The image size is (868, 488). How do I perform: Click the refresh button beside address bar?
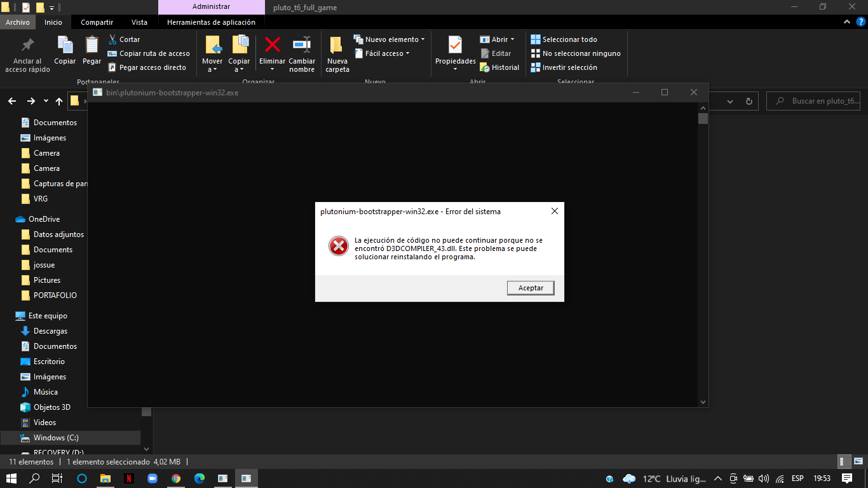click(x=749, y=101)
